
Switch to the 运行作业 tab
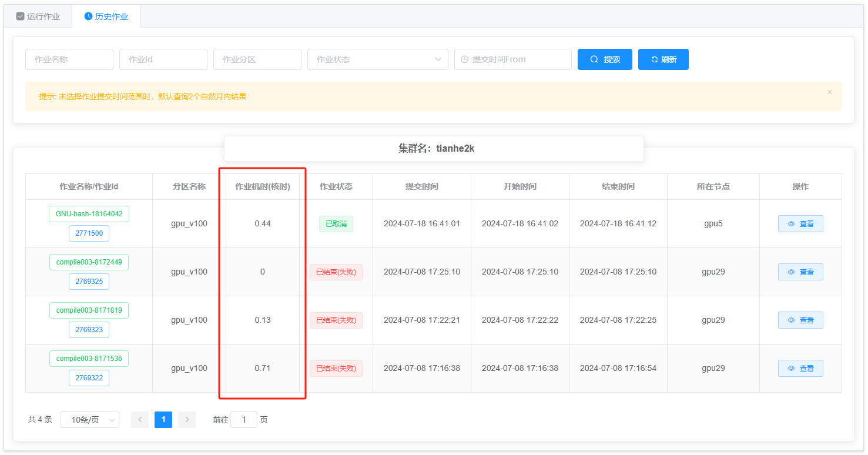(38, 16)
